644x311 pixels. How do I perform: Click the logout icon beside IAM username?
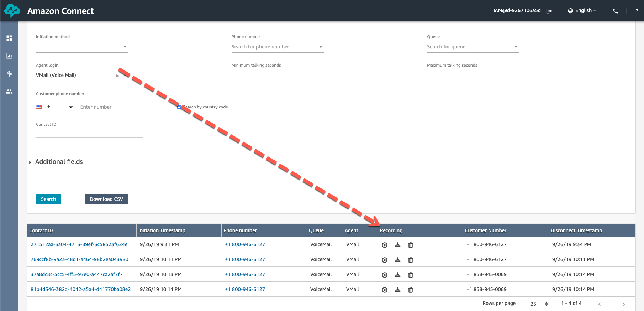point(549,11)
